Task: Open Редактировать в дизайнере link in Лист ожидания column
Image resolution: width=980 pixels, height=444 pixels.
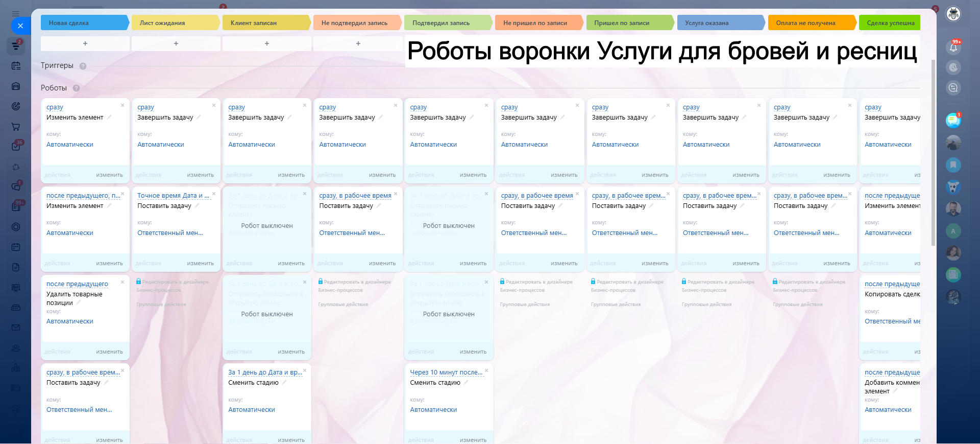Action: (x=172, y=286)
